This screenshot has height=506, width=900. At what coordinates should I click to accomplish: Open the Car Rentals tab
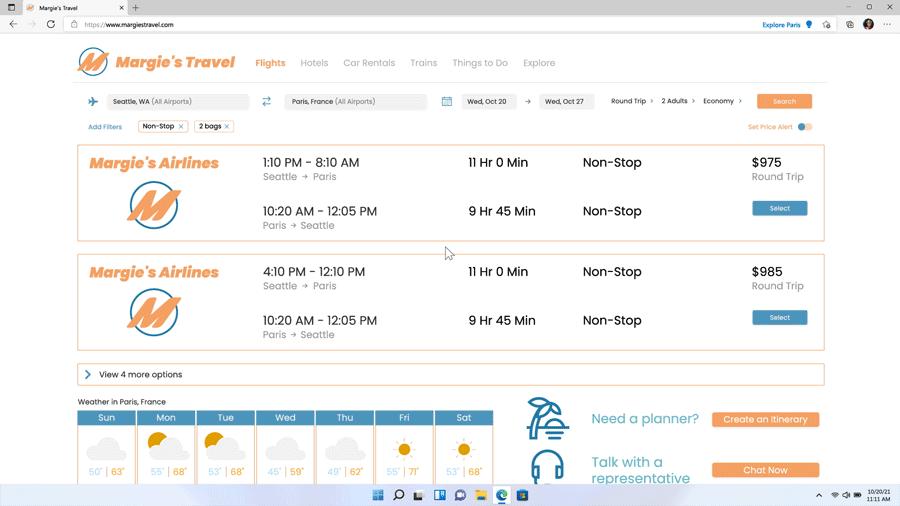click(369, 63)
